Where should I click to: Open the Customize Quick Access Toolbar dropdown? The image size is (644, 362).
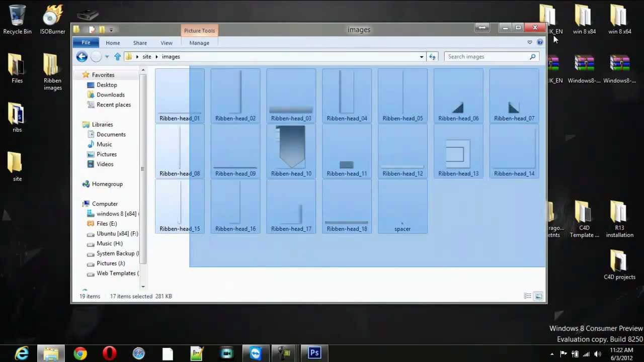pos(111,30)
